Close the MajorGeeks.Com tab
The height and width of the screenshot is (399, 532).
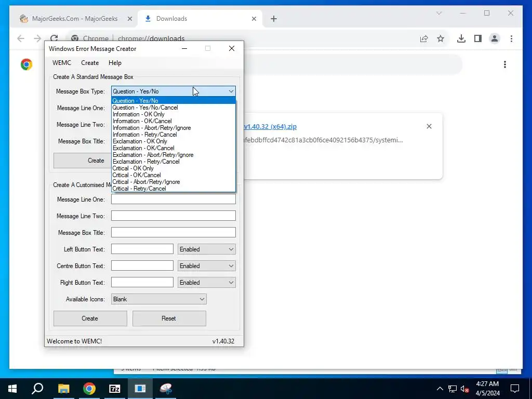(x=129, y=19)
